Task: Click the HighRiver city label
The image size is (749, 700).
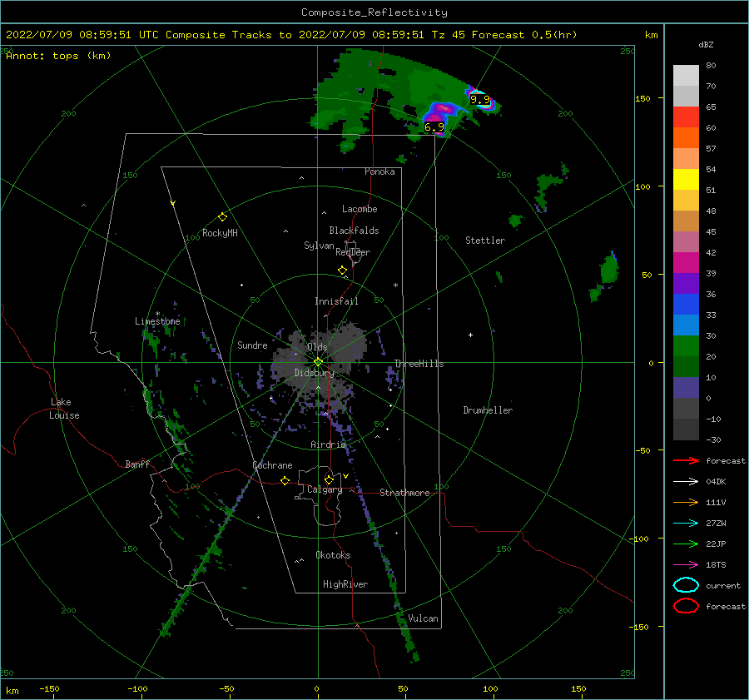Action: click(345, 584)
